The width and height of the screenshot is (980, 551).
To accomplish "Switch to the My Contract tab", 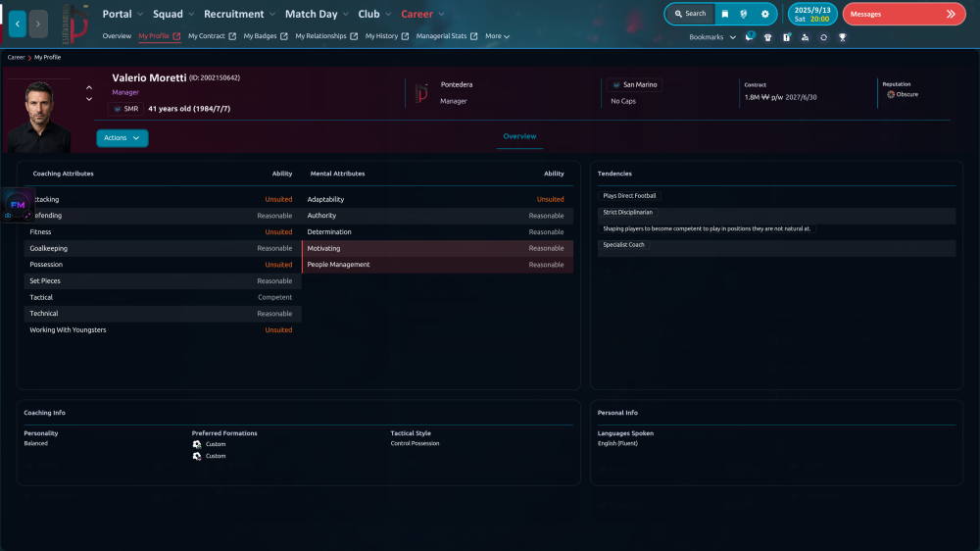I will click(212, 36).
